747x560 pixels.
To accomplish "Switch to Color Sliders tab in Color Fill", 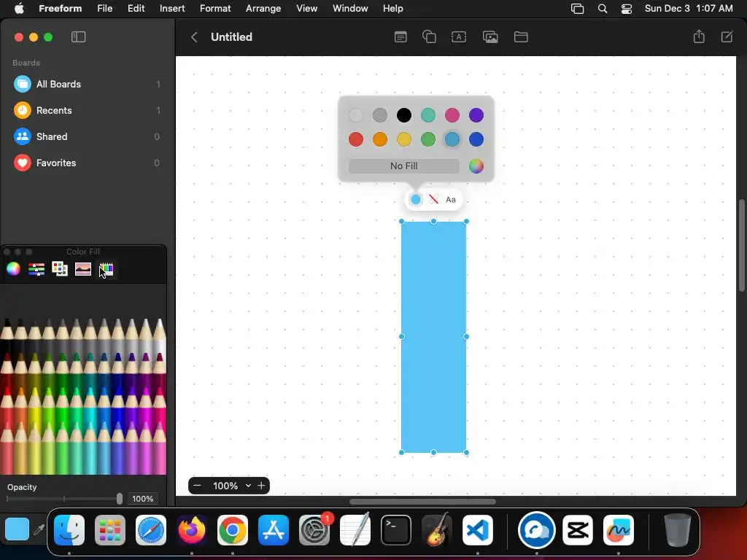I will point(36,269).
